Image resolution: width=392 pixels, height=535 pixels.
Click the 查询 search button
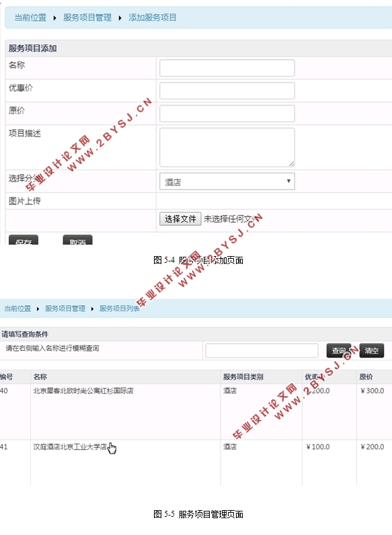[339, 350]
